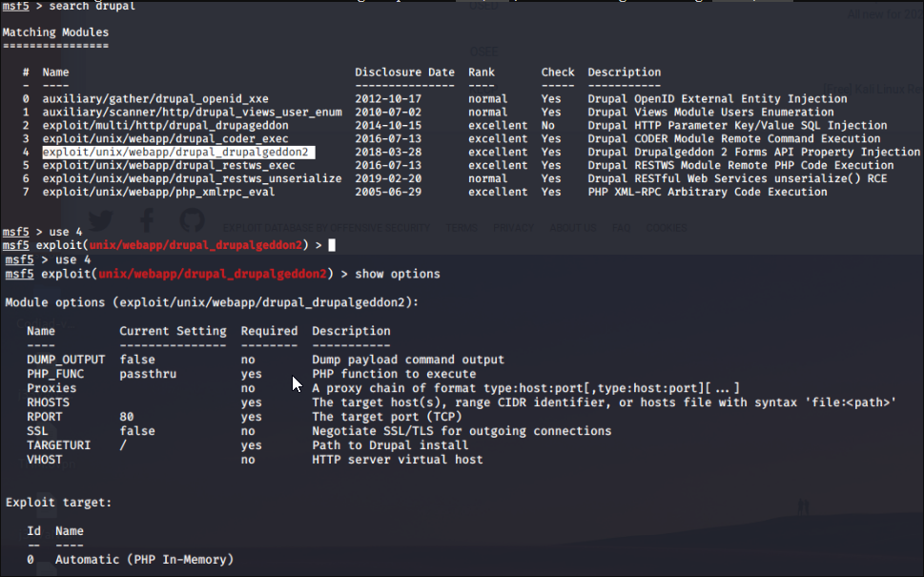Select module exploit/unix/webapp/php_xmlrpc_eval
This screenshot has height=577, width=924.
coord(158,192)
